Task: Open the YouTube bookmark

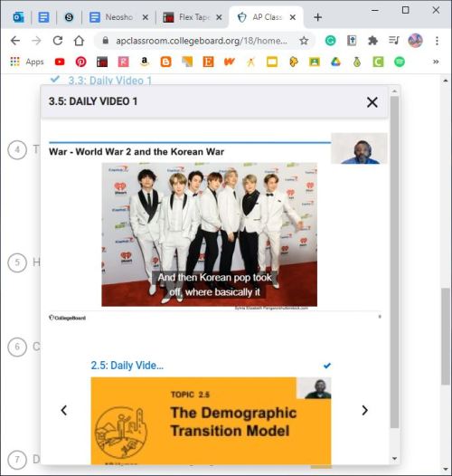Action: (60, 62)
